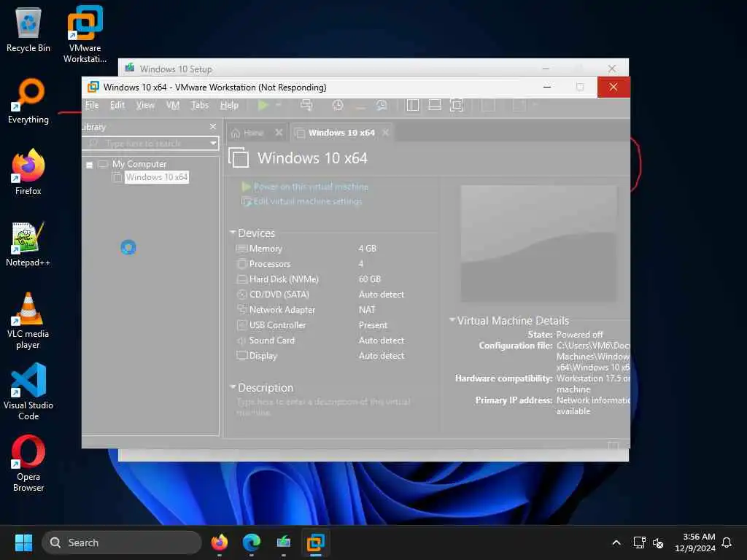Click the large Windows 10 x64 heading icon
The width and height of the screenshot is (747, 560).
click(239, 157)
